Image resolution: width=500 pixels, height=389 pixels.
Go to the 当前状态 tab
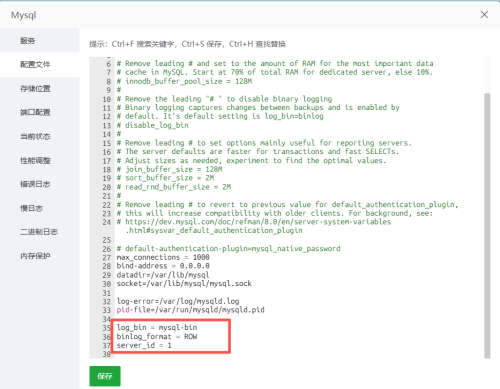point(35,136)
